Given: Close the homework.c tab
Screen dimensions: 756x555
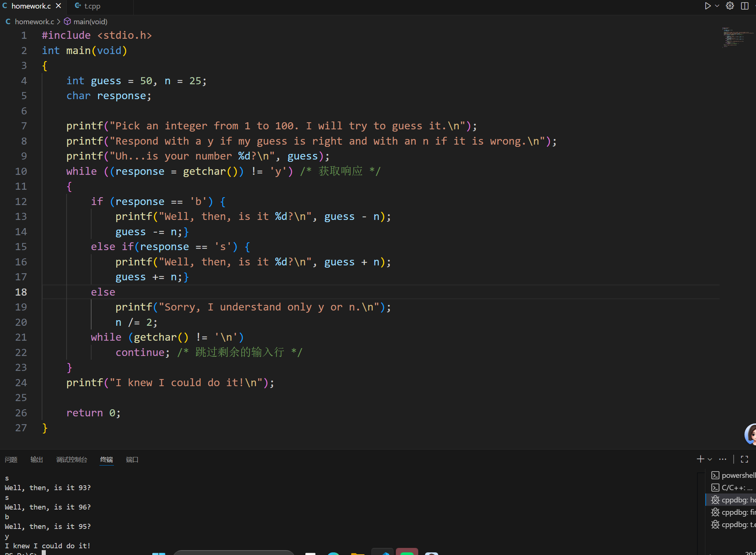Looking at the screenshot, I should (58, 6).
